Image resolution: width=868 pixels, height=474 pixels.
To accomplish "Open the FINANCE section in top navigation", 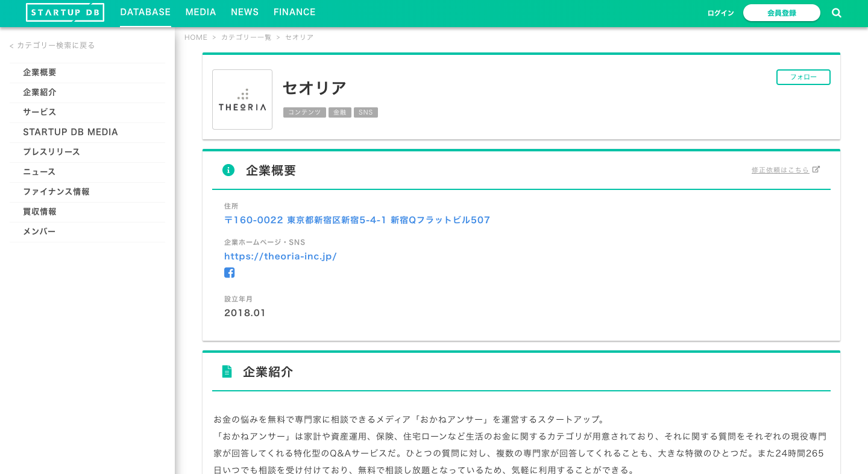I will (294, 12).
